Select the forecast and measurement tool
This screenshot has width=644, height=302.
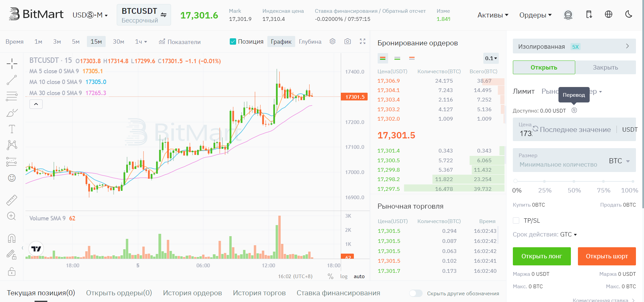click(x=12, y=162)
